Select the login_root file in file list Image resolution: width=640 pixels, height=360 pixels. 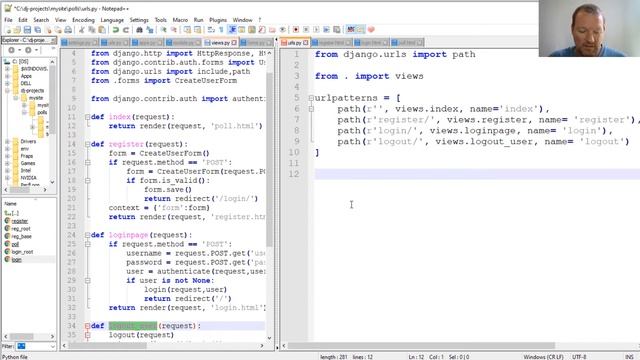click(x=22, y=252)
